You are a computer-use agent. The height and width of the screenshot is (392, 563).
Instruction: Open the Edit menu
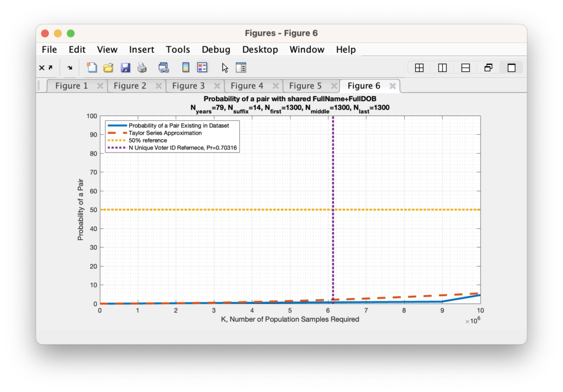point(77,49)
